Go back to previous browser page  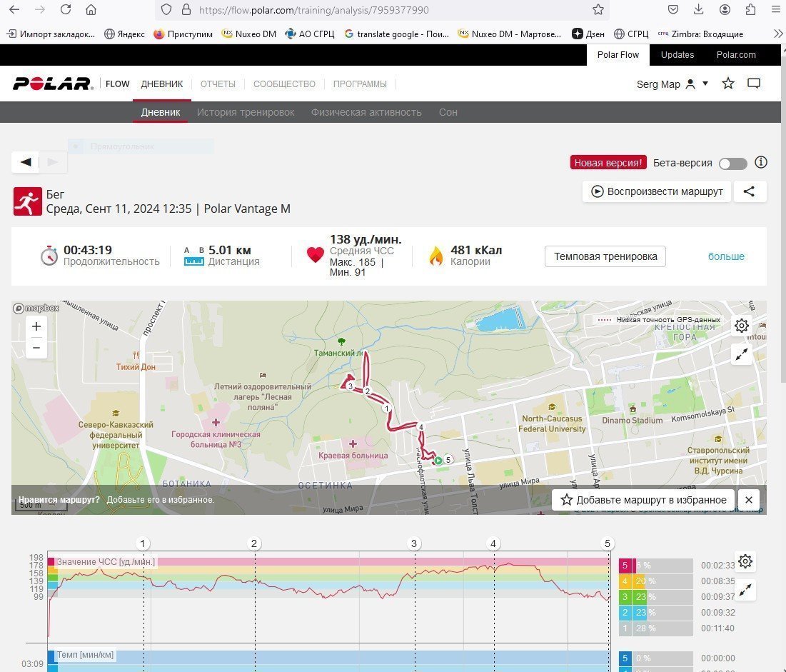tap(14, 9)
